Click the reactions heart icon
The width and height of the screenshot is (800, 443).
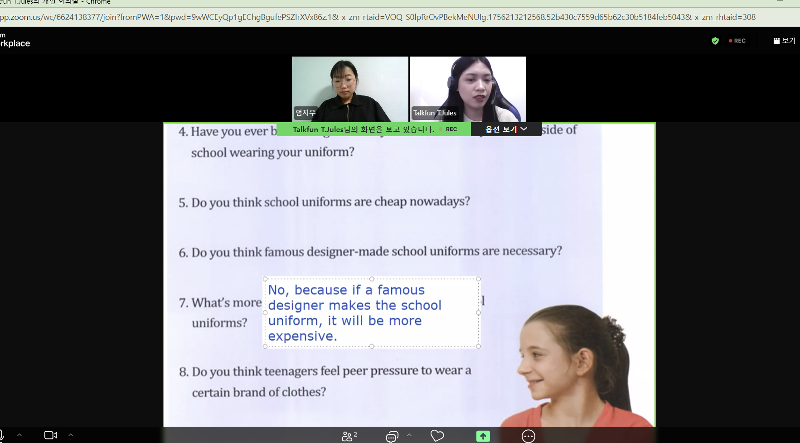tap(437, 436)
